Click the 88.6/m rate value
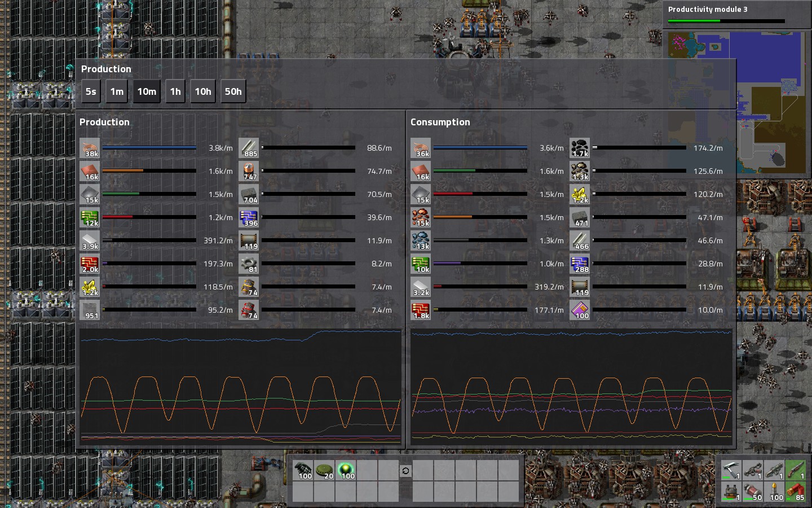812x508 pixels. 379,148
